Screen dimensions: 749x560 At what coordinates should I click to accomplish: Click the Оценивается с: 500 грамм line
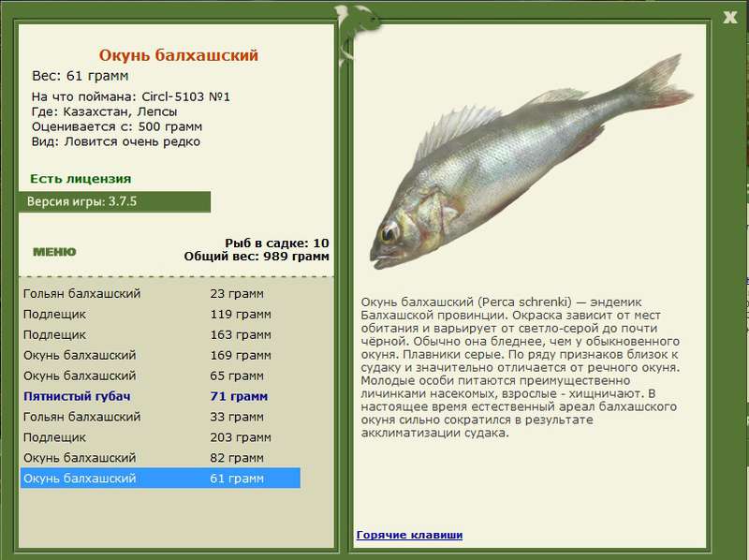(x=117, y=126)
